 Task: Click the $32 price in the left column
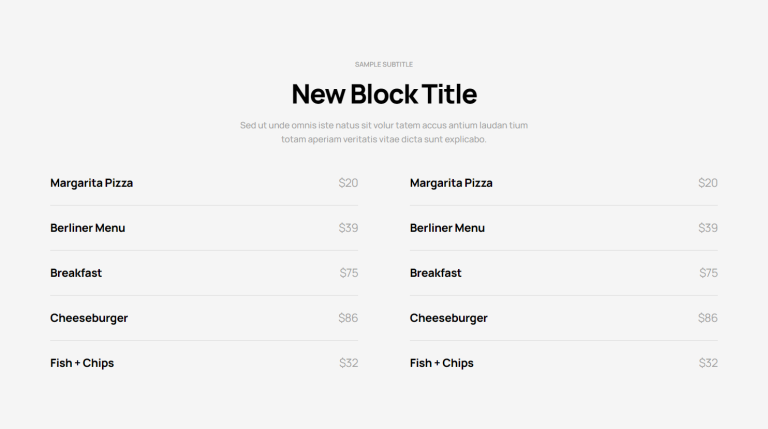click(x=349, y=363)
